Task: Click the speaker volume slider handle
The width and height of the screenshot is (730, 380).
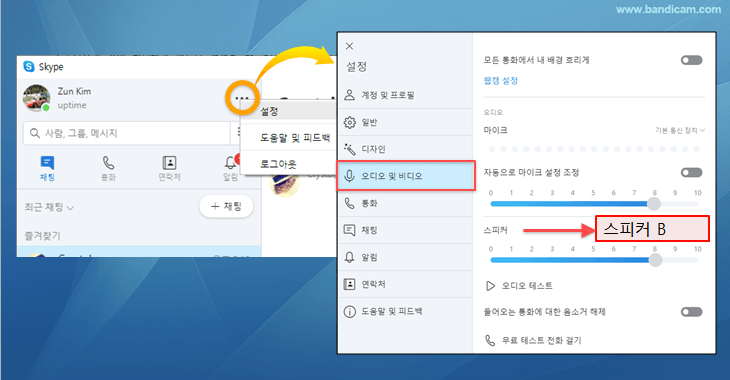Action: [x=655, y=260]
